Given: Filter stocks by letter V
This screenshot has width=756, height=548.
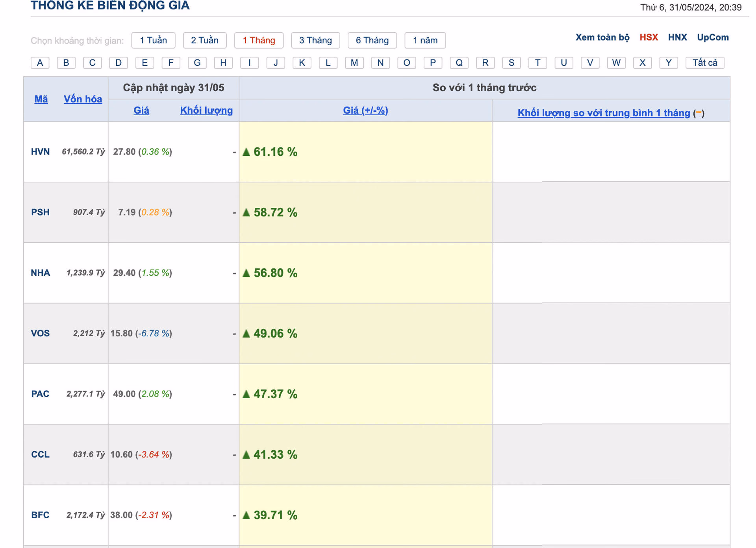Looking at the screenshot, I should tap(590, 63).
